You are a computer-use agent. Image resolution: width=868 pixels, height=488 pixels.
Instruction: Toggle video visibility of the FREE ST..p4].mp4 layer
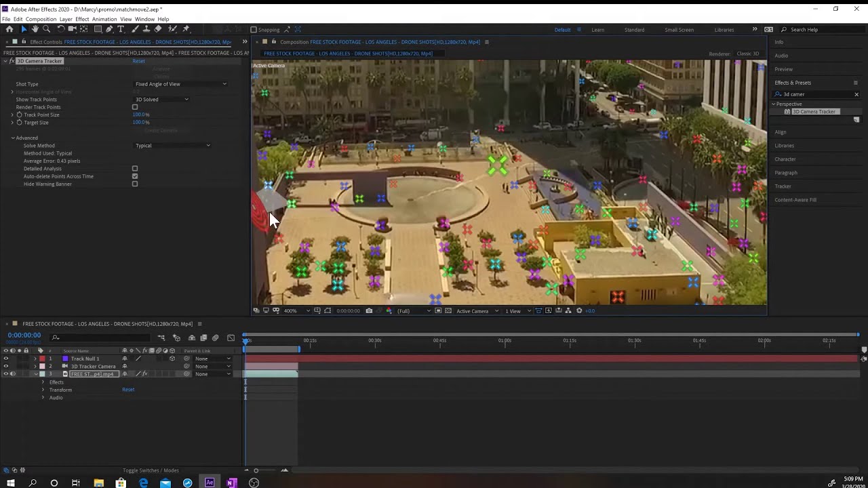(x=6, y=374)
